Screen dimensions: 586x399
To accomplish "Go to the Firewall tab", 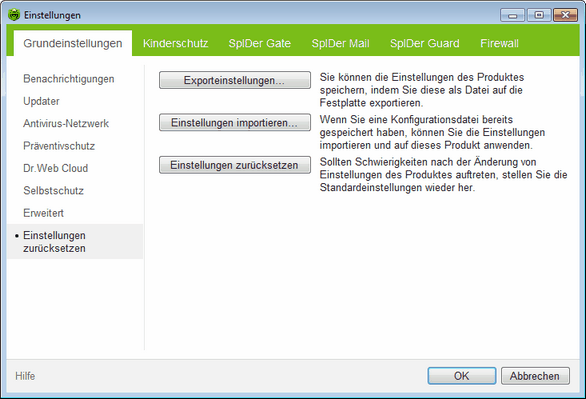I will point(499,43).
